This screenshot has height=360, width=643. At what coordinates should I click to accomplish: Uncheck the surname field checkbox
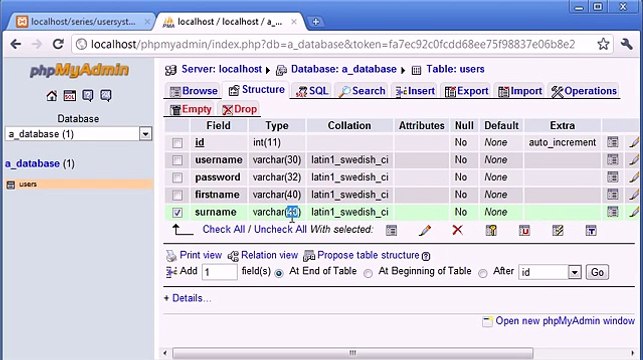177,212
